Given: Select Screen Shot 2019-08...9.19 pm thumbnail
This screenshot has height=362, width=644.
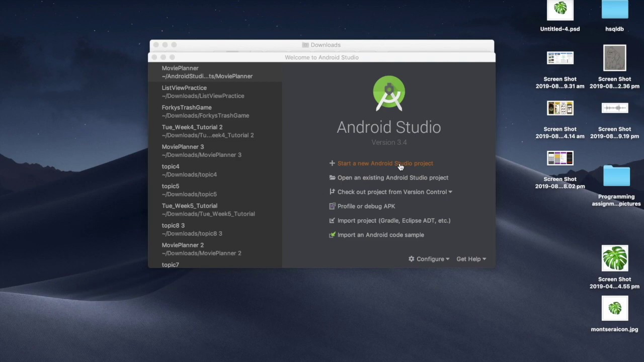Looking at the screenshot, I should pos(615,108).
